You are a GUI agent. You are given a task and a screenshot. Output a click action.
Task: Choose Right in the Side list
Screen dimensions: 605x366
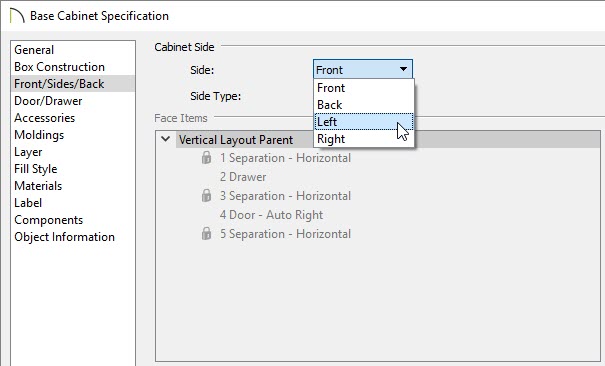click(364, 138)
